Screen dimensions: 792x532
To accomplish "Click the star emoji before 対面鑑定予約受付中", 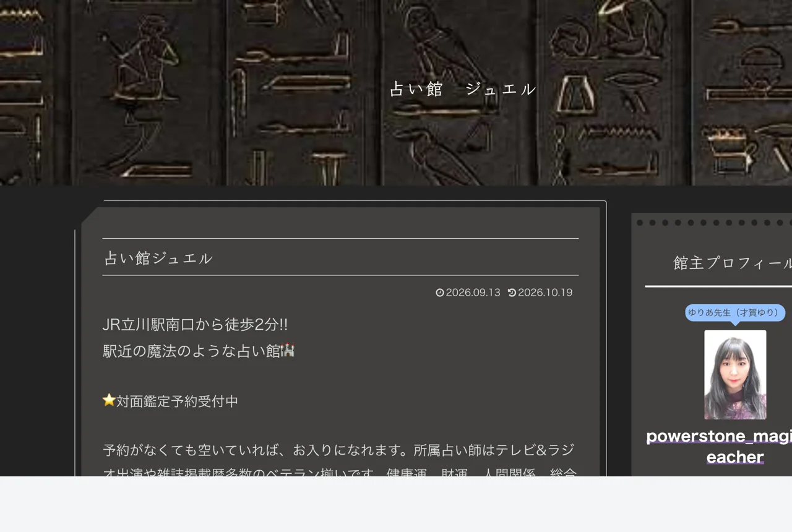I will [110, 400].
